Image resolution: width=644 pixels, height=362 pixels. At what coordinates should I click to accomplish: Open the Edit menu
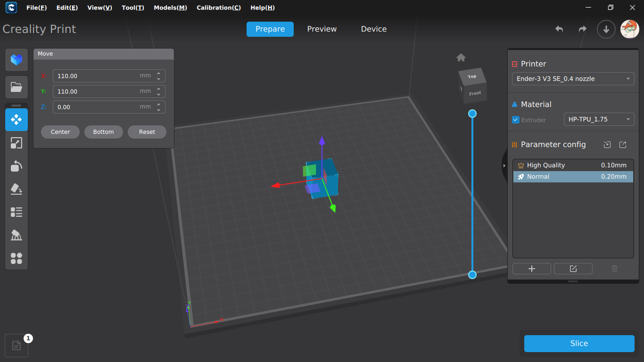tap(67, 8)
